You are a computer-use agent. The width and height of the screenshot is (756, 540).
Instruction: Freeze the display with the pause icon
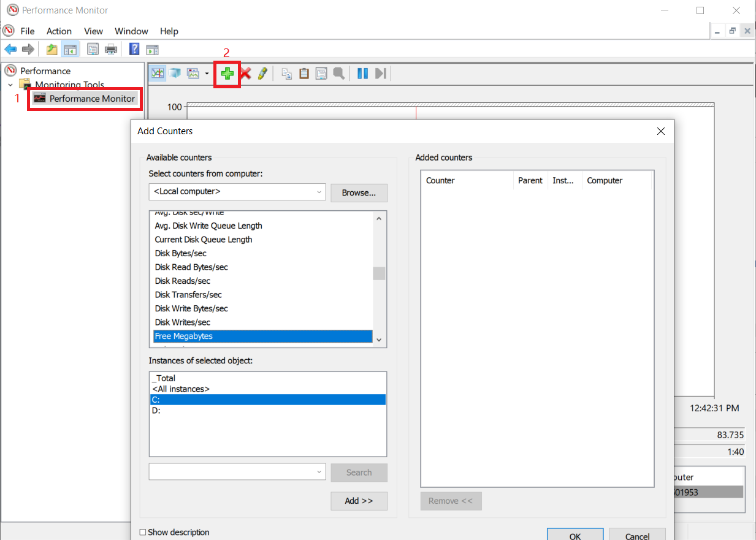[x=362, y=73]
